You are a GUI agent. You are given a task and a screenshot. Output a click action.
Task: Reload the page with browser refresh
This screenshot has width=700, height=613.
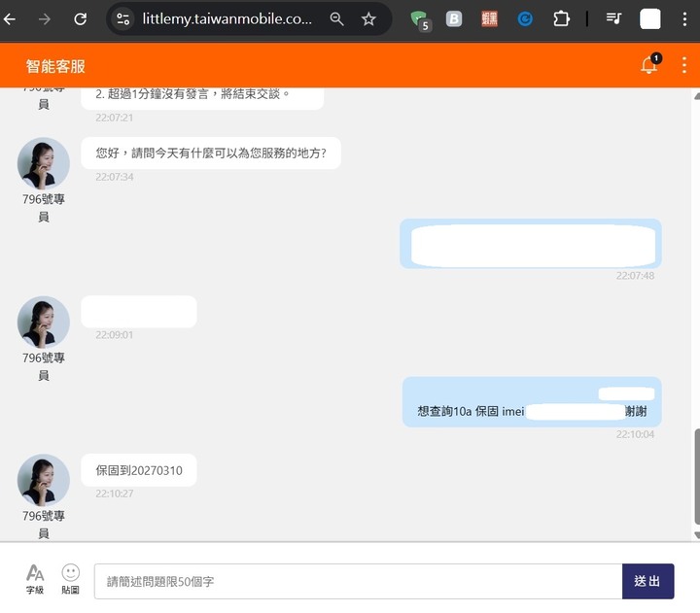81,18
